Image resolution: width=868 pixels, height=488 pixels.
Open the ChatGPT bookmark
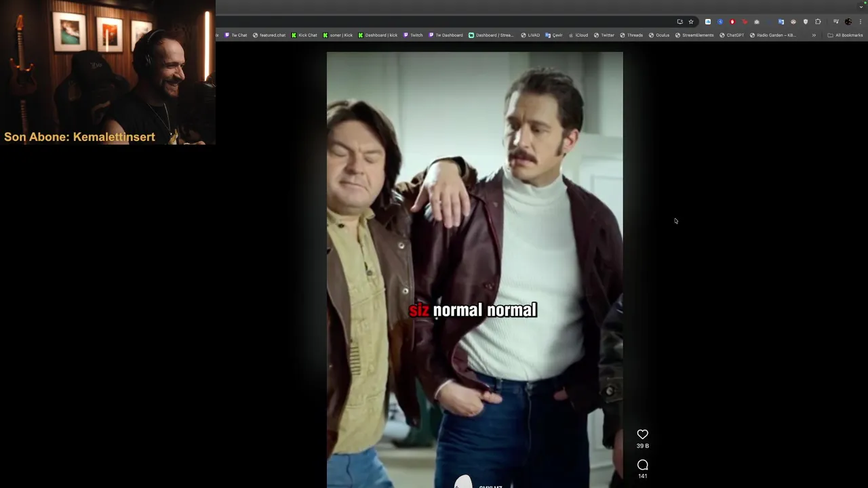coord(732,35)
